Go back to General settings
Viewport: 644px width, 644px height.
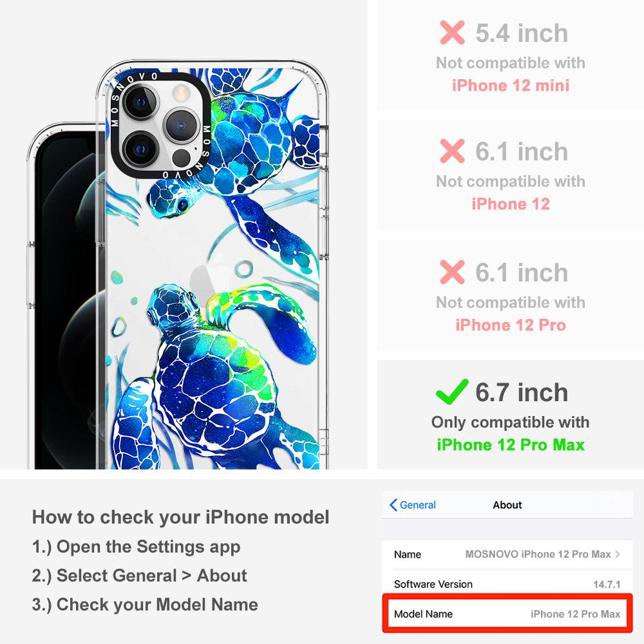coord(413,505)
